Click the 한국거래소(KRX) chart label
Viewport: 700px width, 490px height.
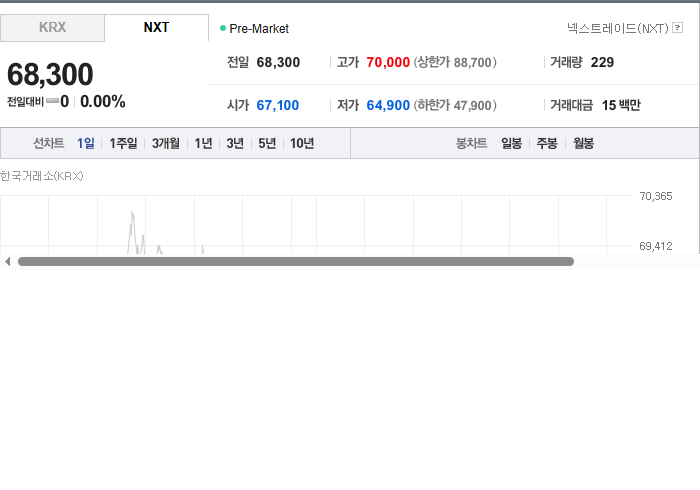pyautogui.click(x=42, y=176)
